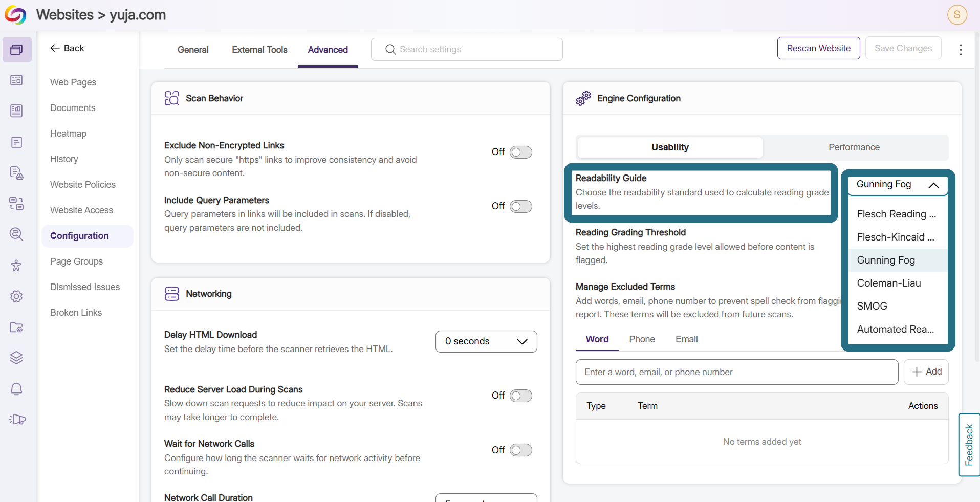Viewport: 980px width, 502px height.
Task: Open Page Groups in side menu
Action: (76, 261)
